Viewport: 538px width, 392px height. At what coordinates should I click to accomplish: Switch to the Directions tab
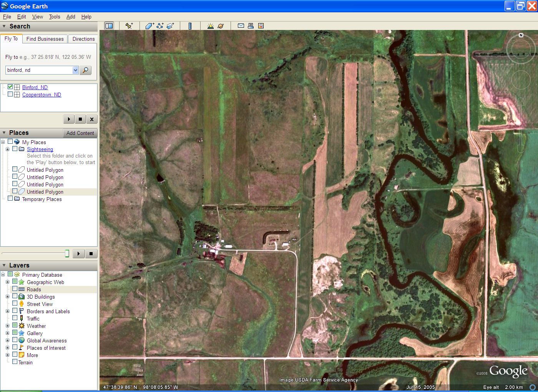pos(83,39)
